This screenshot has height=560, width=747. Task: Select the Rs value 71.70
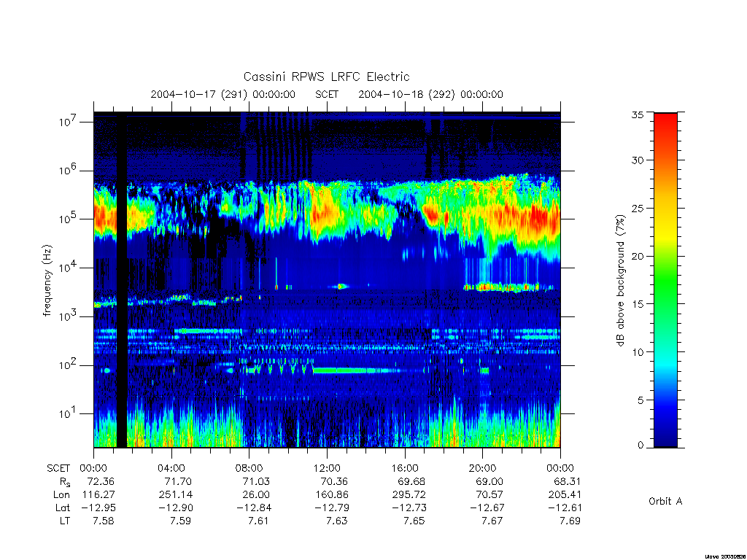click(x=178, y=481)
